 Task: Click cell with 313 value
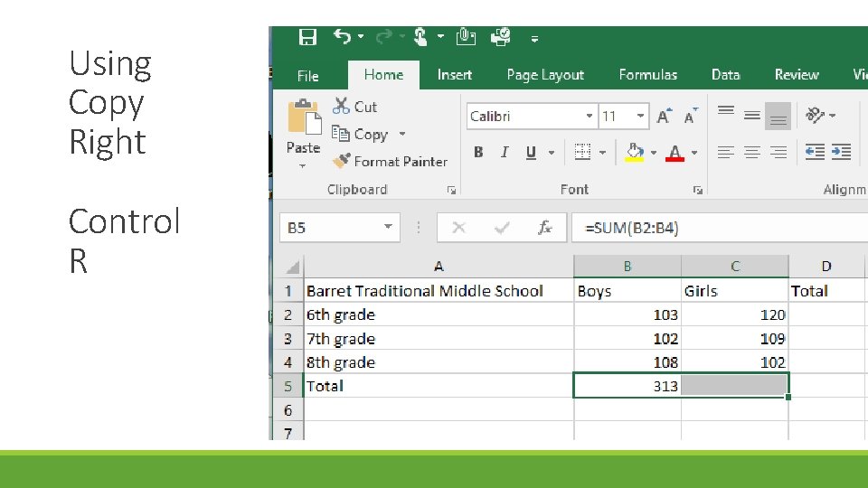coord(627,386)
